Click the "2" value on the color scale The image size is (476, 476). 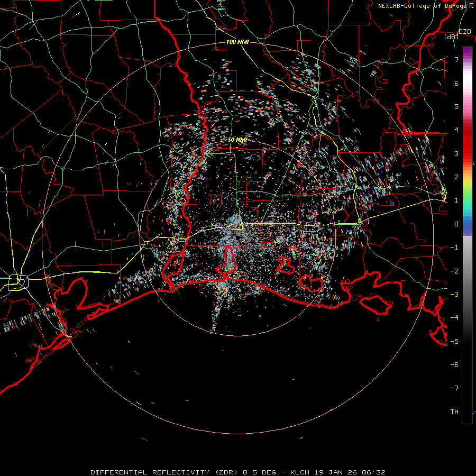click(x=456, y=177)
